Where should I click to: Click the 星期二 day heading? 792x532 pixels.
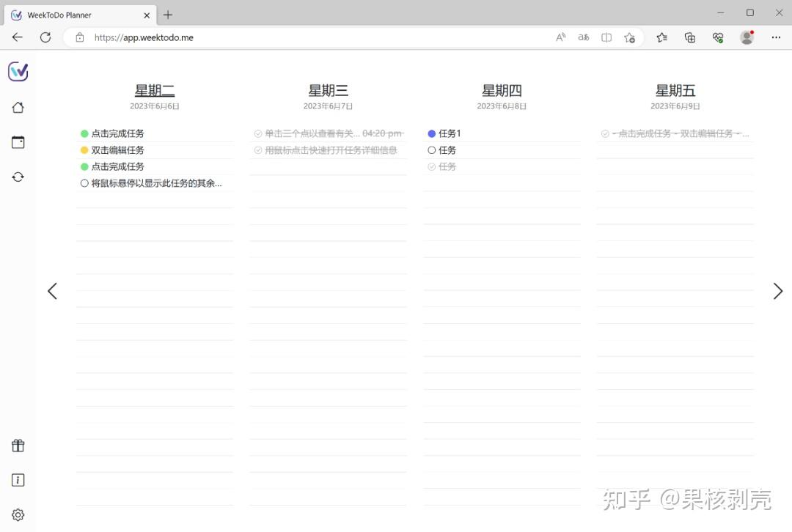pos(155,91)
